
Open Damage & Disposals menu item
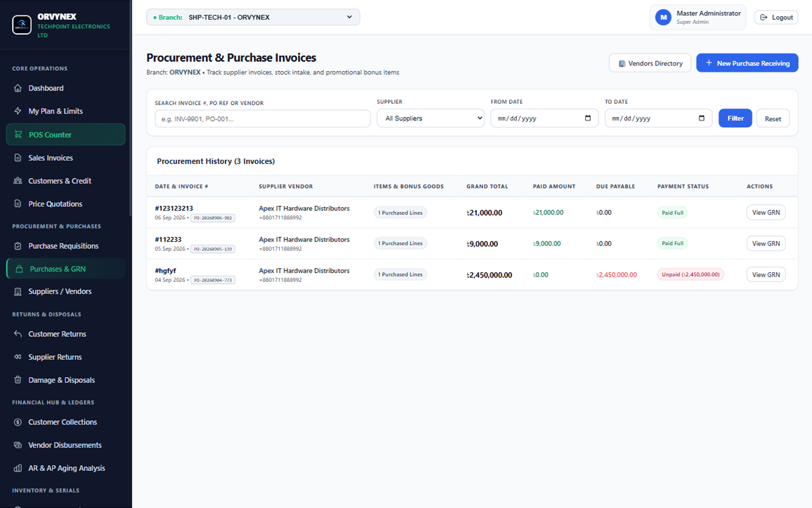tap(65, 380)
